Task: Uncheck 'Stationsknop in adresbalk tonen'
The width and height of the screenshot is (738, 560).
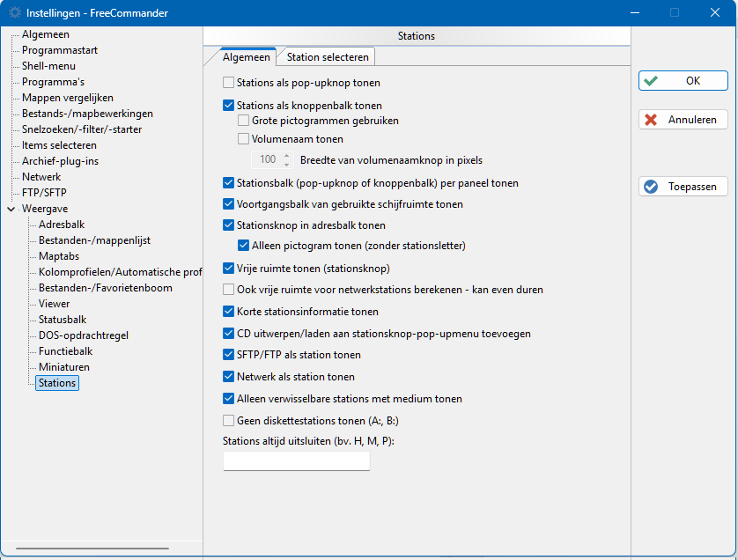Action: tap(229, 225)
